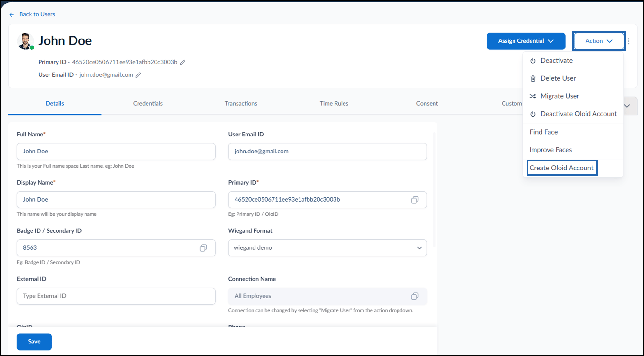Copy the Primary ID field value
Screen dimensions: 644x356
coord(415,200)
